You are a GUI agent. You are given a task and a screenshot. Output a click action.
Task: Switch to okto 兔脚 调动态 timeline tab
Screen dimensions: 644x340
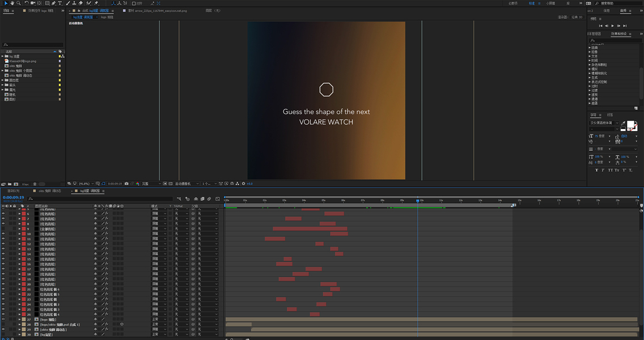50,191
